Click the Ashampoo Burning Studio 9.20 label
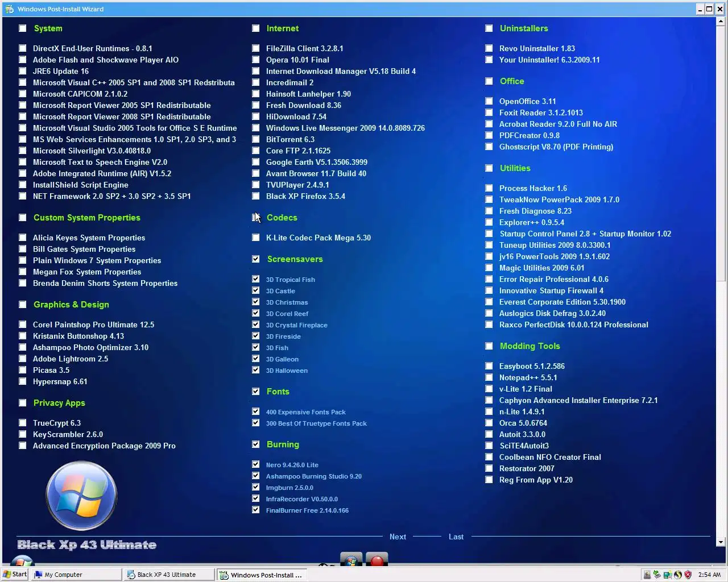Image resolution: width=728 pixels, height=582 pixels. tap(314, 476)
